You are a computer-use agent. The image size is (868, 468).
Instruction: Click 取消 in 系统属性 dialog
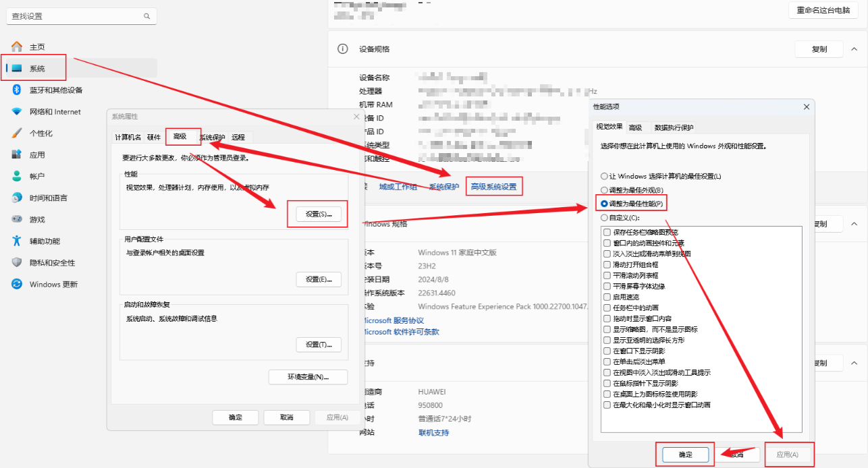(x=287, y=417)
